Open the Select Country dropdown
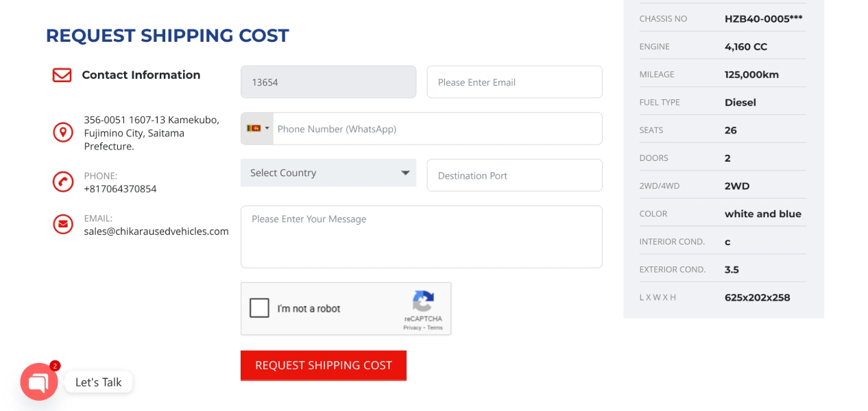868x411 pixels. coord(328,173)
